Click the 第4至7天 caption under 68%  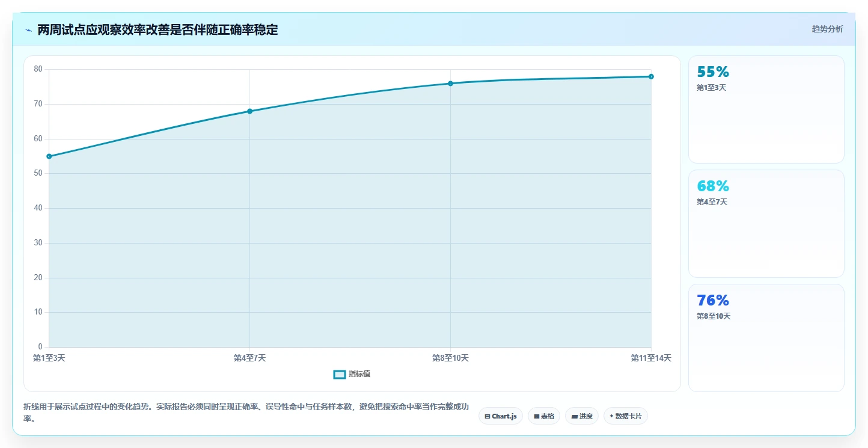(x=712, y=202)
